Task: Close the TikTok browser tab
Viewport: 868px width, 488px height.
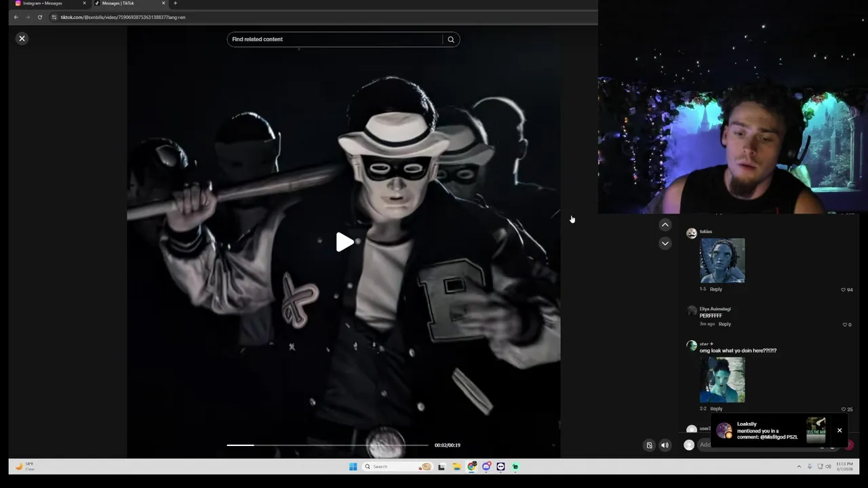Action: point(163,3)
